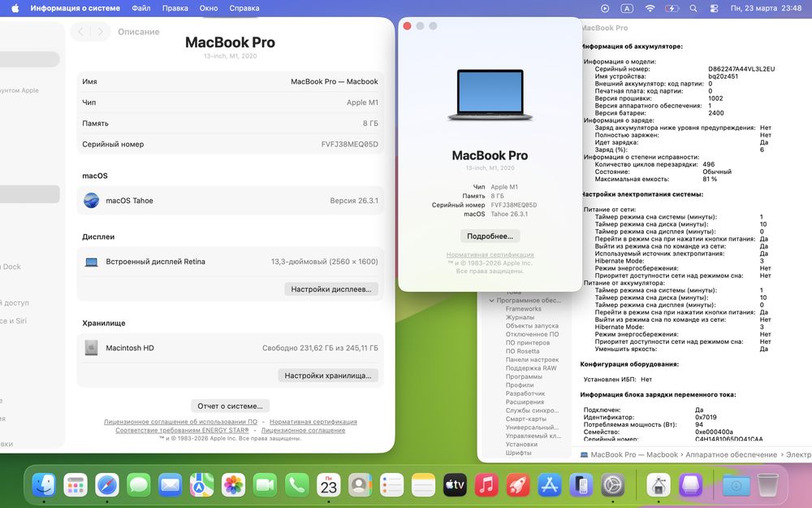Click the Wi-Fi status icon in the menu bar
Viewport: 812px width, 508px height.
650,8
